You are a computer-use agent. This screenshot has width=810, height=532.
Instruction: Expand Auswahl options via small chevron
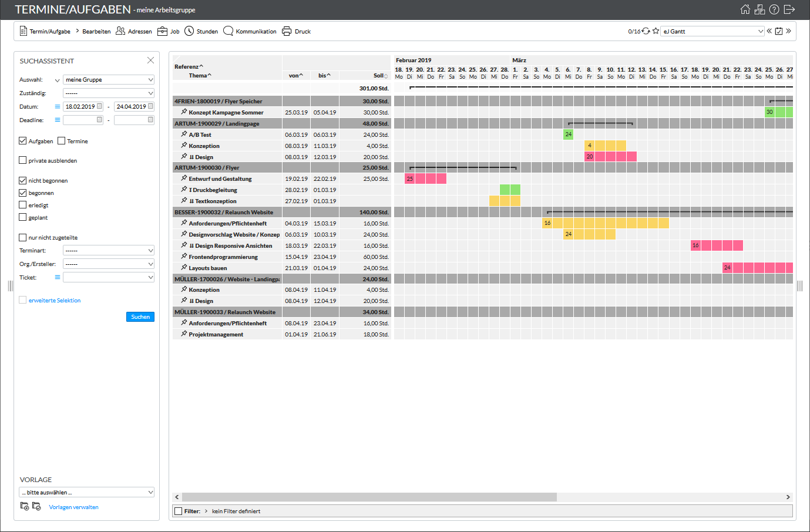[x=57, y=80]
